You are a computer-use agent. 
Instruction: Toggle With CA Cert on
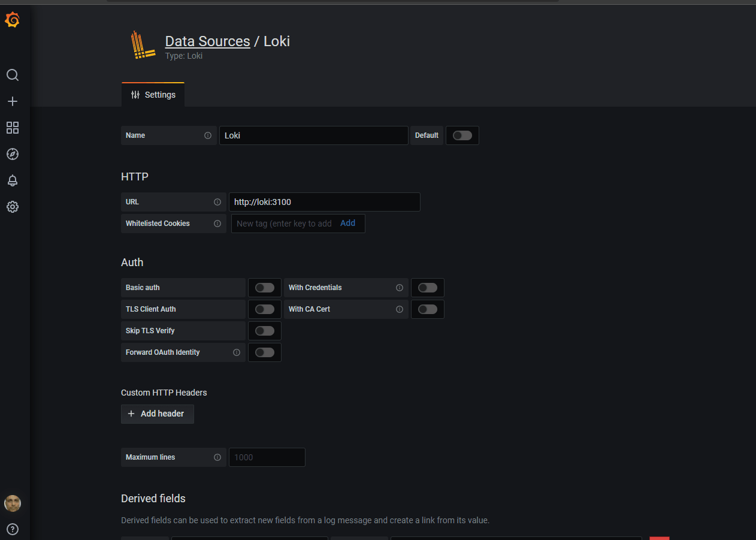coord(428,309)
